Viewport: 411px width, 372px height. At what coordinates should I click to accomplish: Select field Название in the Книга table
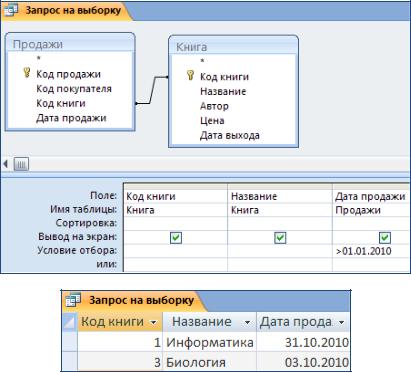223,91
